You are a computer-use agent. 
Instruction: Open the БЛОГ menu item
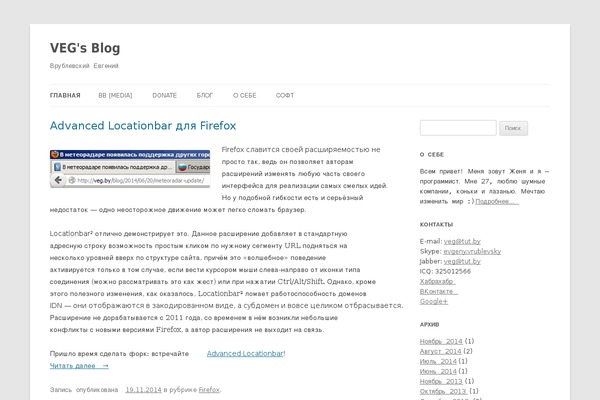coord(205,95)
